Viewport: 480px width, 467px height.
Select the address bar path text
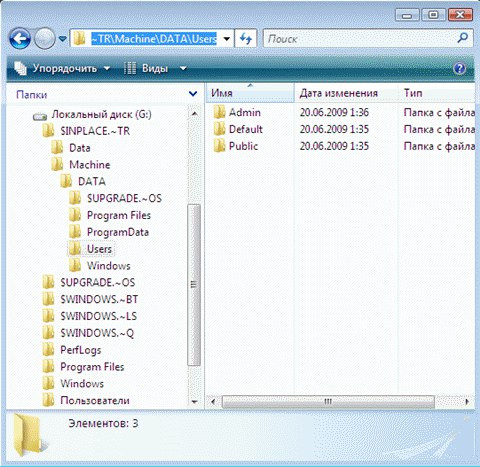(x=154, y=39)
